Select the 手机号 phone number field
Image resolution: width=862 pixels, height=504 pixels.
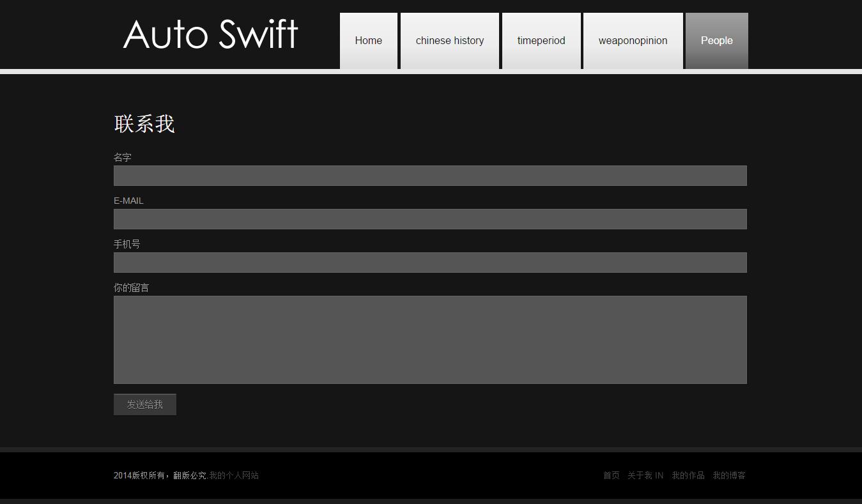tap(430, 263)
